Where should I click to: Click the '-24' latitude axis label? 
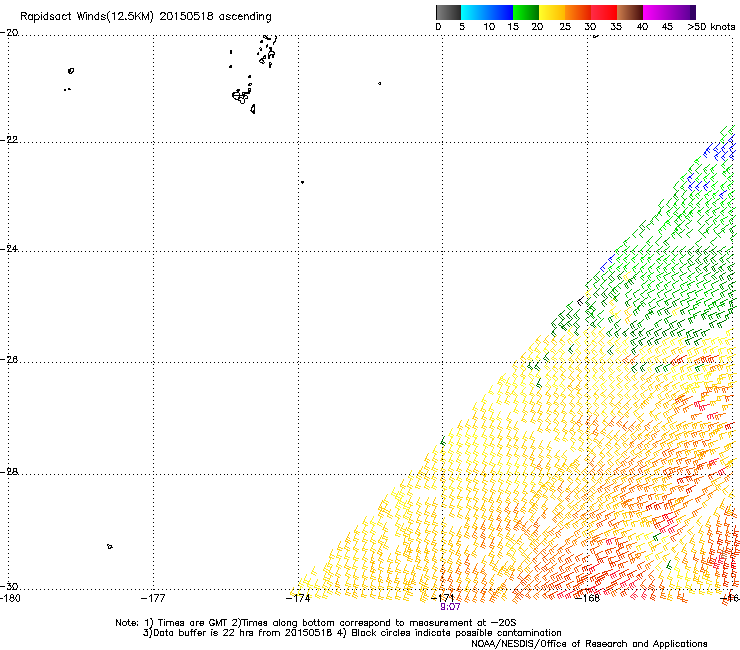click(9, 249)
